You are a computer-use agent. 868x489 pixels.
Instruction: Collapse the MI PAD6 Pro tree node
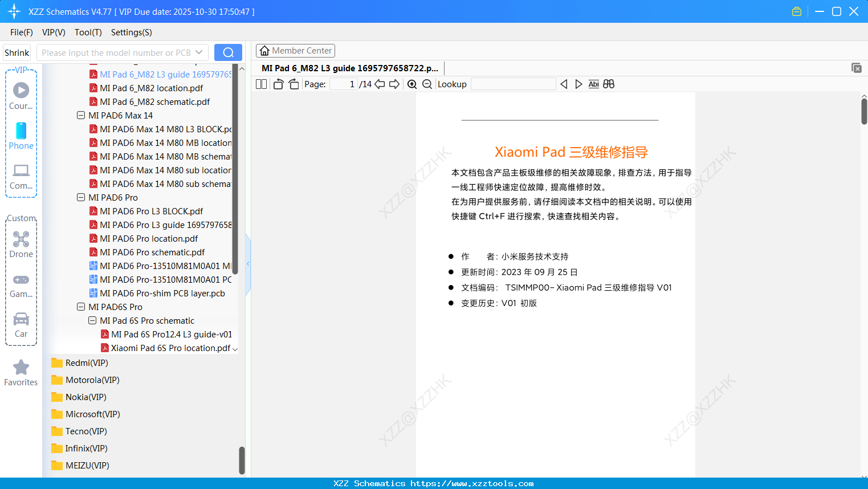coord(81,197)
